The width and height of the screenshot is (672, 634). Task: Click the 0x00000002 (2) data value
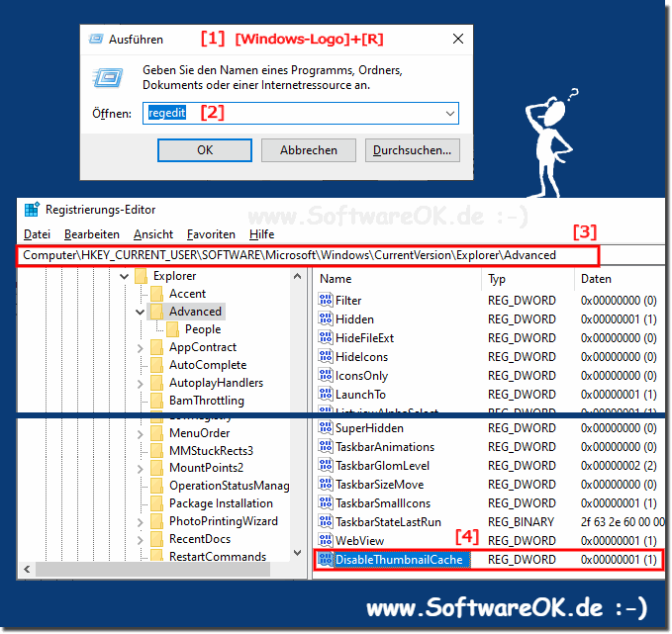point(619,466)
